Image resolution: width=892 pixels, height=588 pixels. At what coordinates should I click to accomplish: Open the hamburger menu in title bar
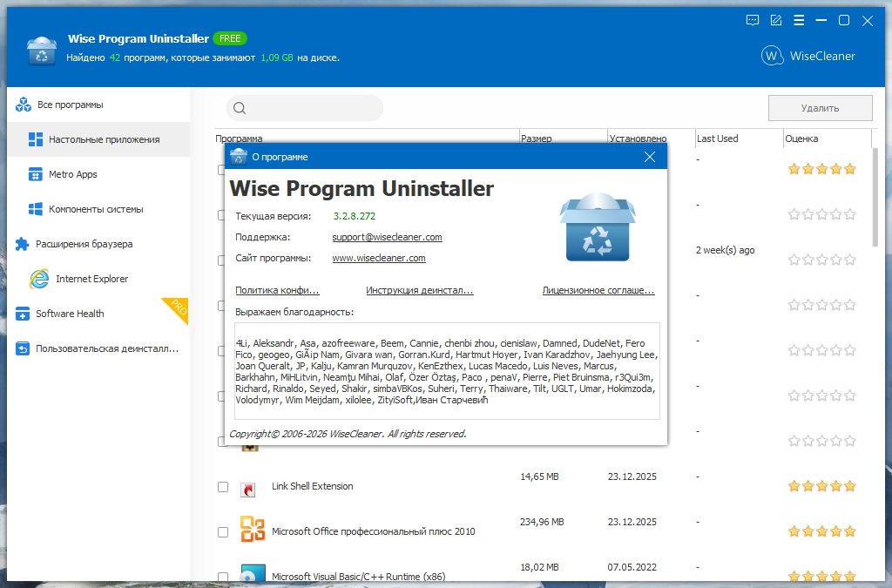pyautogui.click(x=799, y=21)
